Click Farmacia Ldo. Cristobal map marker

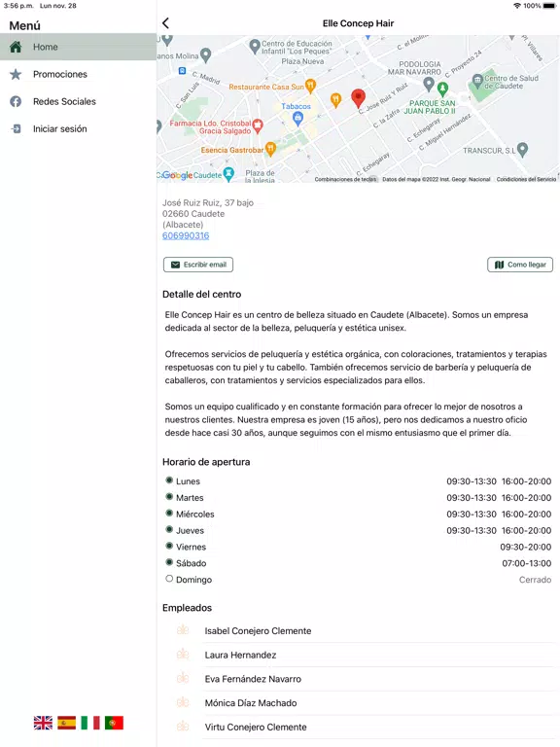pyautogui.click(x=258, y=125)
